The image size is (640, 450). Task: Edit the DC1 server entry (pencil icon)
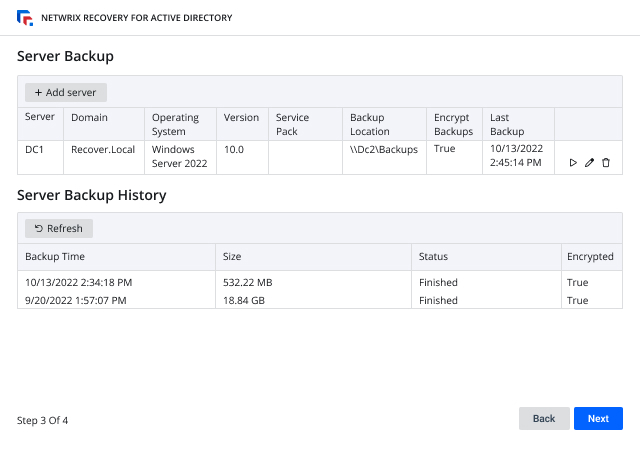coord(589,163)
